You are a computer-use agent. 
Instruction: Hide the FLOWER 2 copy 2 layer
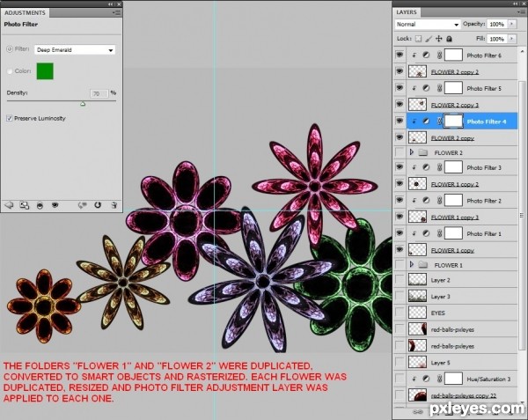[400, 71]
